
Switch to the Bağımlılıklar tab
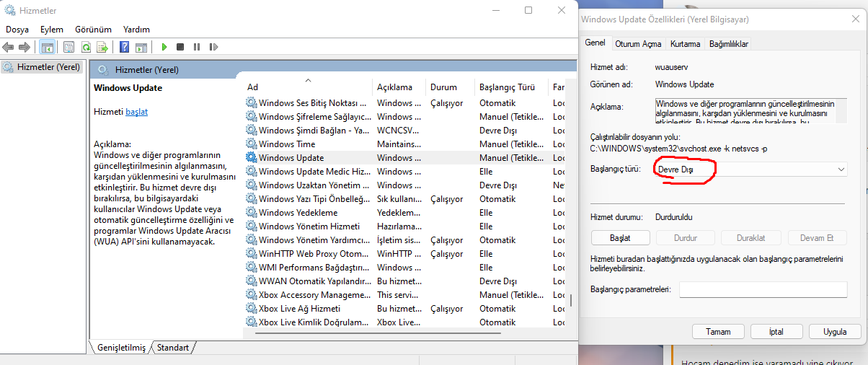[x=729, y=44]
